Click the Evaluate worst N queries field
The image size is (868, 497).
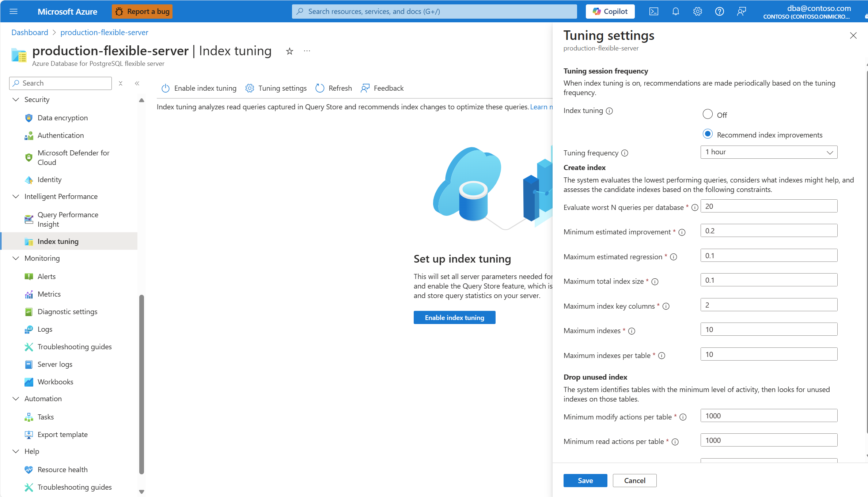click(769, 206)
